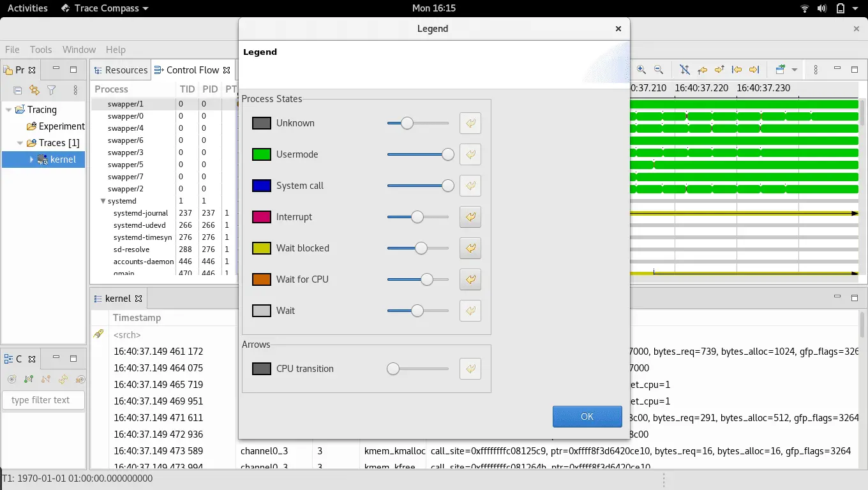The height and width of the screenshot is (490, 868).
Task: Open the volume icon in the top bar
Action: 822,8
